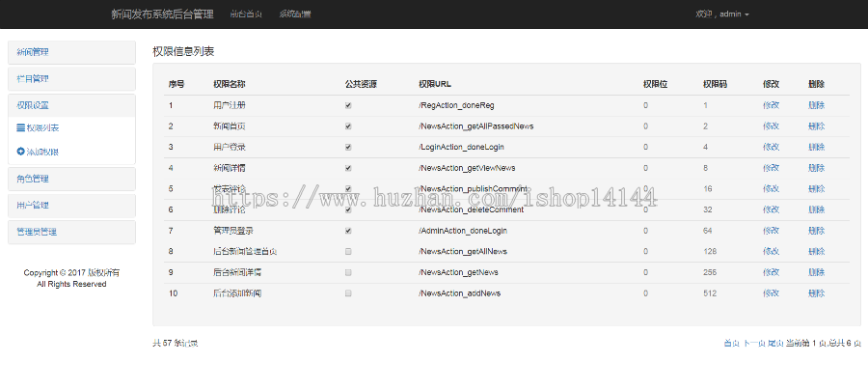
Task: Toggle public resource checkbox for 用户注册
Action: [348, 105]
